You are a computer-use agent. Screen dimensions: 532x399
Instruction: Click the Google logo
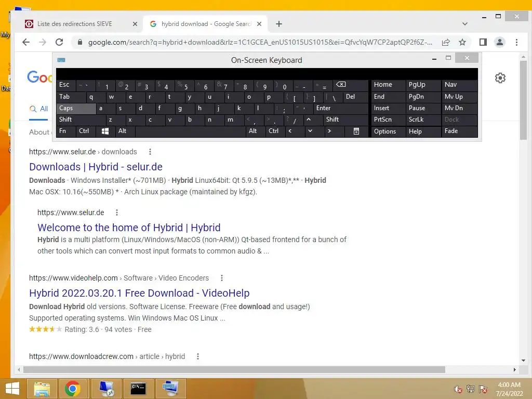[x=40, y=77]
